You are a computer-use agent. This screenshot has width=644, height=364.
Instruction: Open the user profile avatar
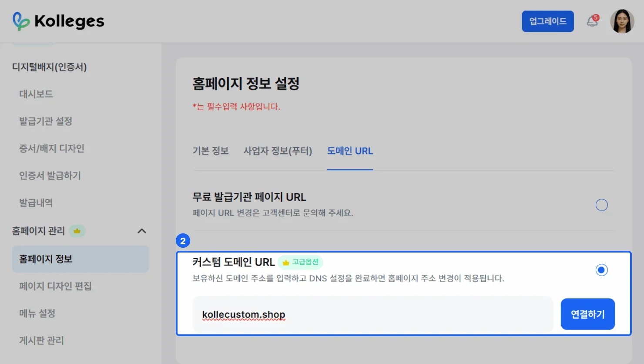pos(622,21)
